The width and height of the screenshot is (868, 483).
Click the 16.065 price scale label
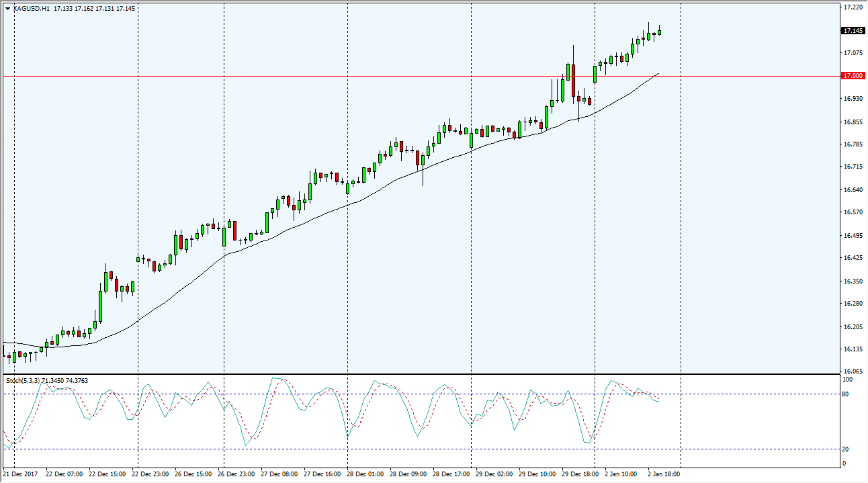852,371
